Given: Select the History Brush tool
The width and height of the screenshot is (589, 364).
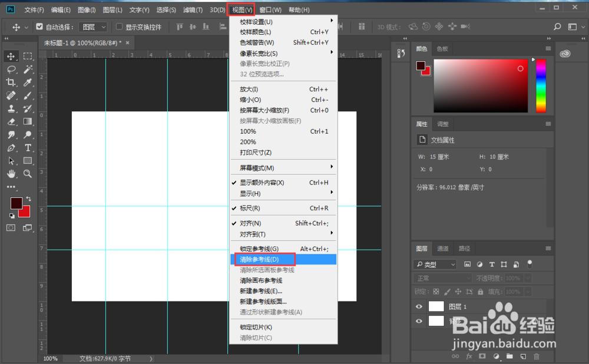Looking at the screenshot, I should 28,108.
